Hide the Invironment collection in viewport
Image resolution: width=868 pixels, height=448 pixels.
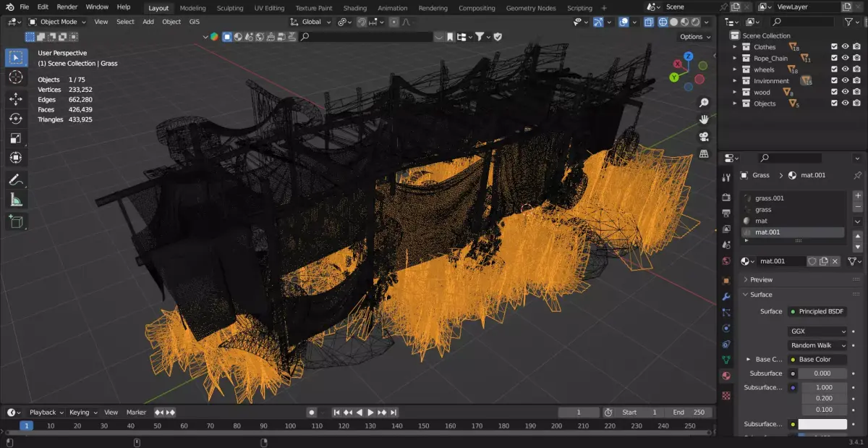tap(845, 81)
